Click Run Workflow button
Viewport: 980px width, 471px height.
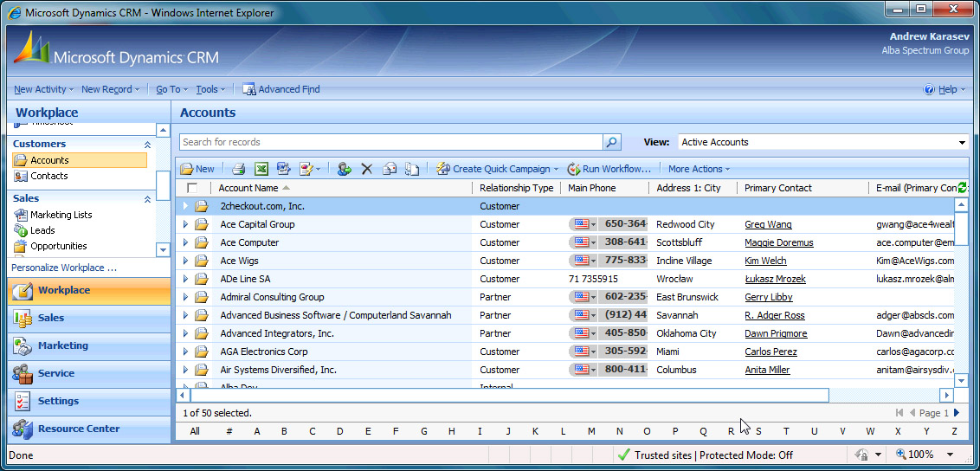tap(609, 169)
